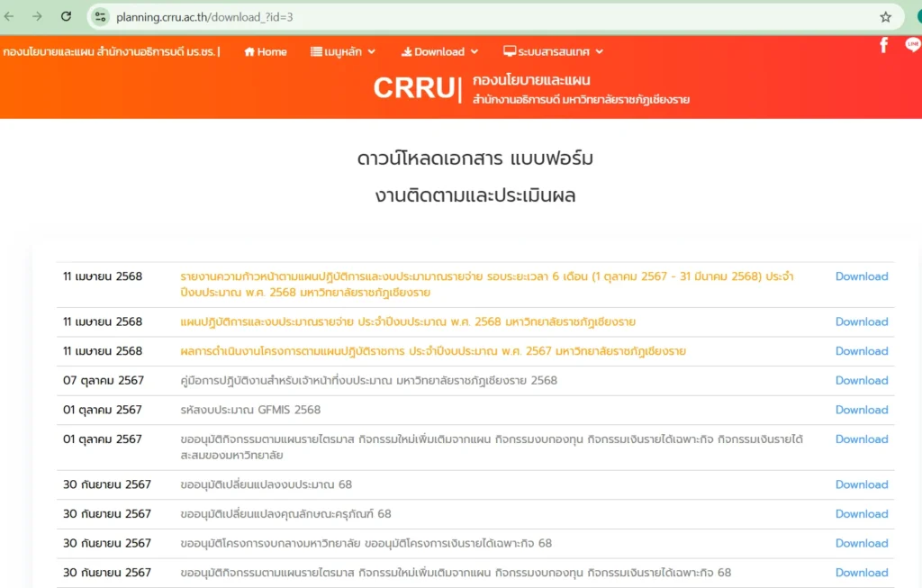Download the document ending in สะสมของมหาวิทยาลัย
This screenshot has width=922, height=588.
(x=862, y=439)
